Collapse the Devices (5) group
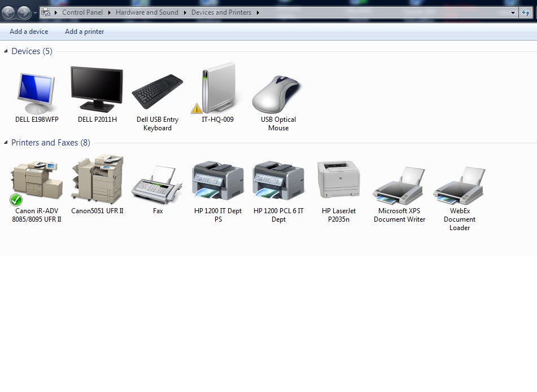 [x=6, y=51]
